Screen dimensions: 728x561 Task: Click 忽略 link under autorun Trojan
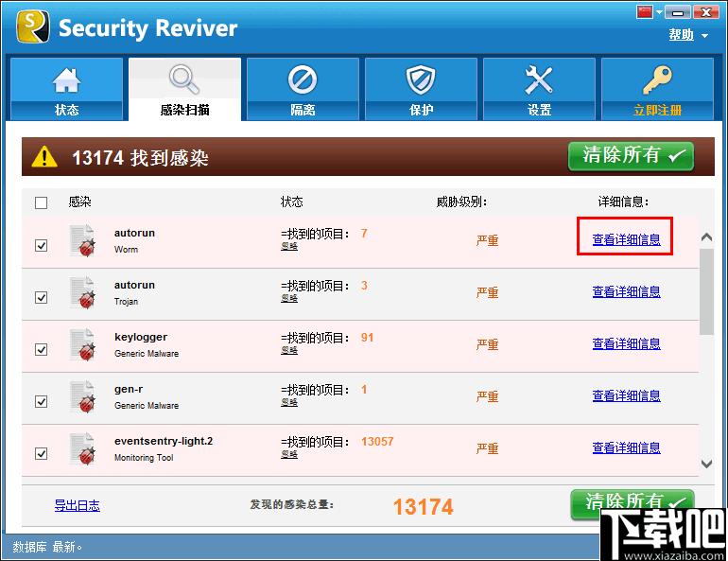(x=289, y=298)
